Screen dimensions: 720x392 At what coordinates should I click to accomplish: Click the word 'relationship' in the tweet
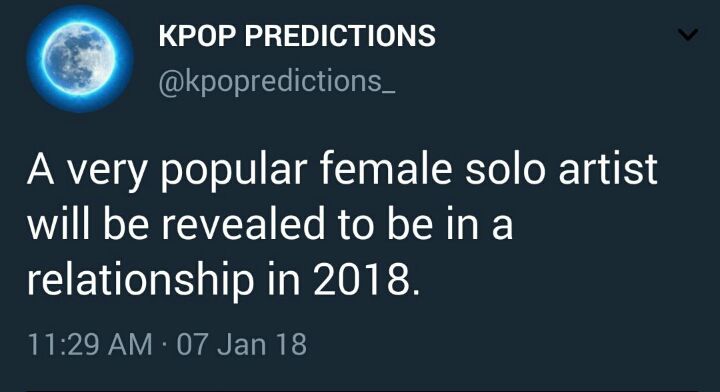pos(141,280)
